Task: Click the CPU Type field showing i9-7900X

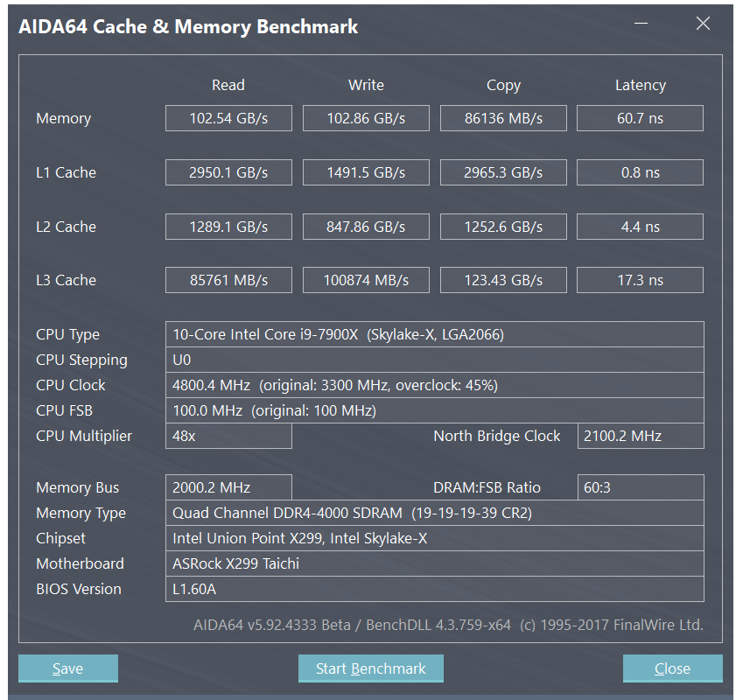Action: pos(435,334)
